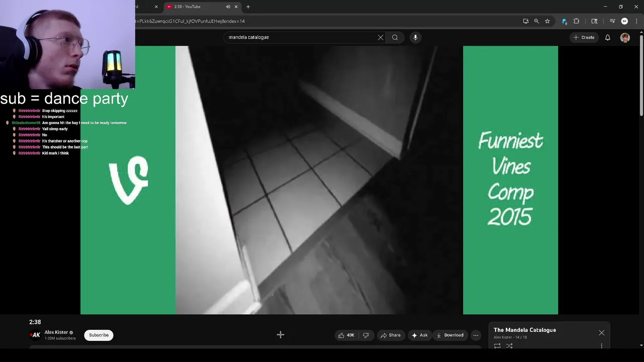Click the video player frame
This screenshot has height=362, width=644.
319,180
